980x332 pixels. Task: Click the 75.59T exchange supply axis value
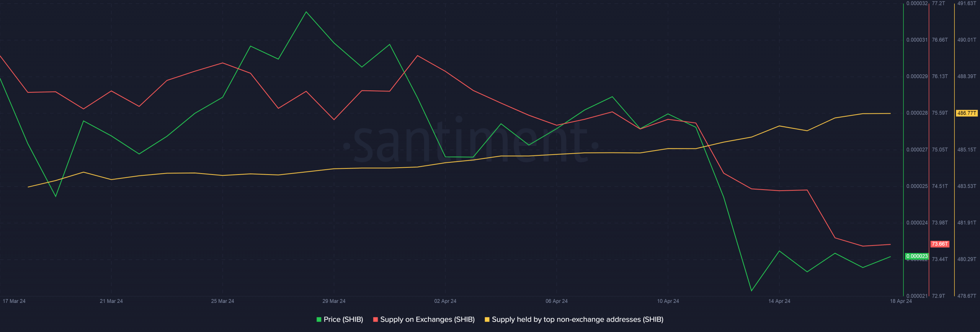tap(940, 113)
